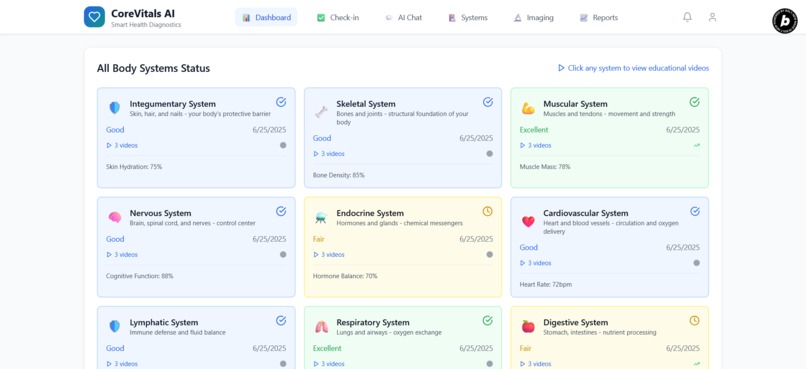
Task: Click the 'Good' status on Nervous System
Action: tap(115, 239)
